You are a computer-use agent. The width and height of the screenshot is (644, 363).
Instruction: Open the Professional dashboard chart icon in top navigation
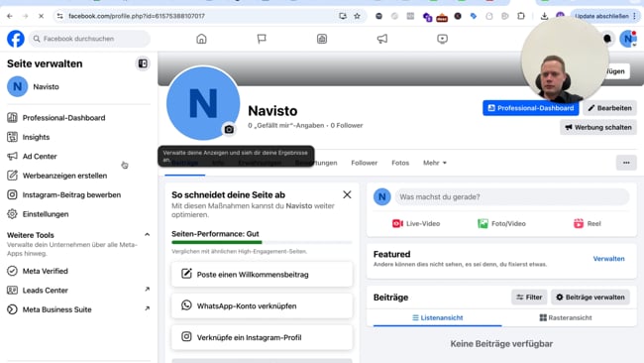coord(322,39)
